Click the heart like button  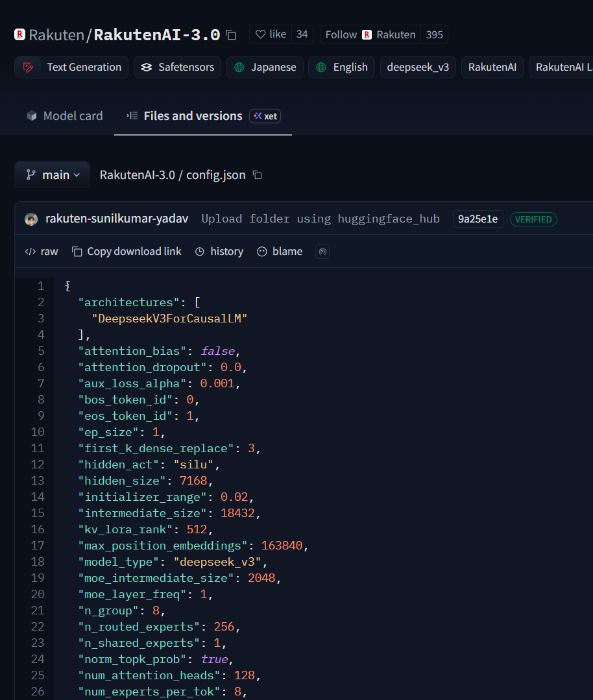click(271, 34)
